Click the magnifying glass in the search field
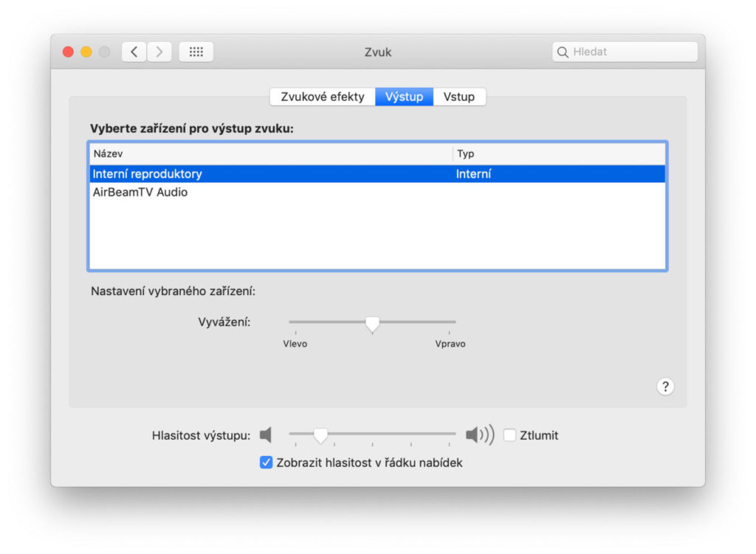The width and height of the screenshot is (756, 554). click(563, 52)
